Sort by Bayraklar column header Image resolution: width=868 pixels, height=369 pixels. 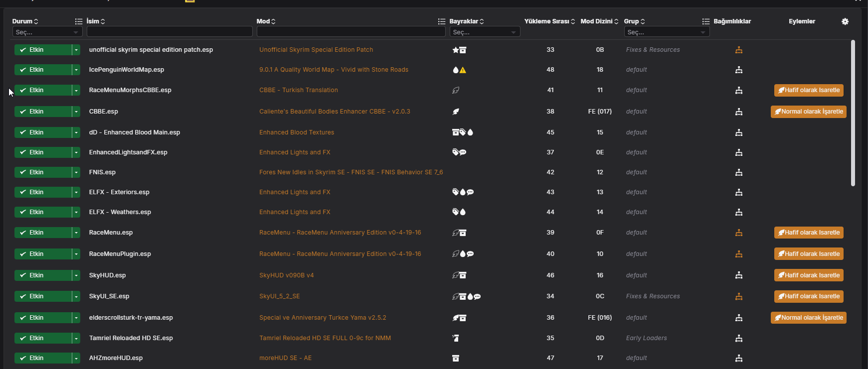[467, 21]
